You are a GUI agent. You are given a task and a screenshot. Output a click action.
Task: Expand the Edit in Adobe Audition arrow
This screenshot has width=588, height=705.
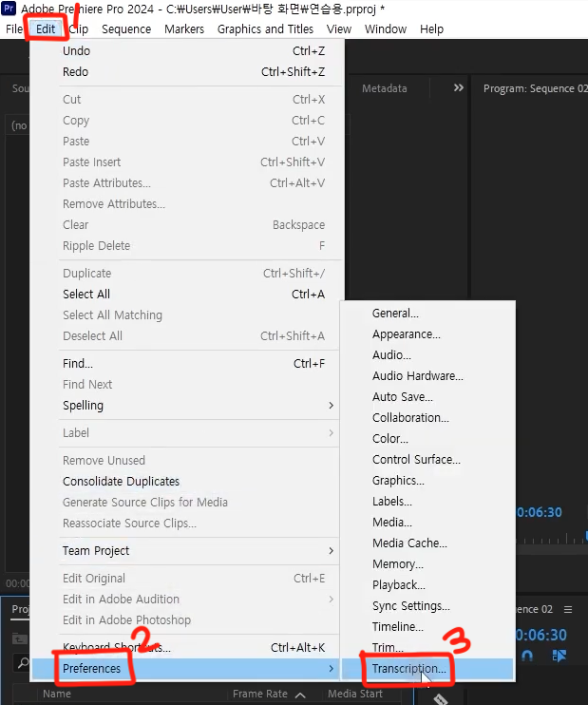(x=332, y=600)
